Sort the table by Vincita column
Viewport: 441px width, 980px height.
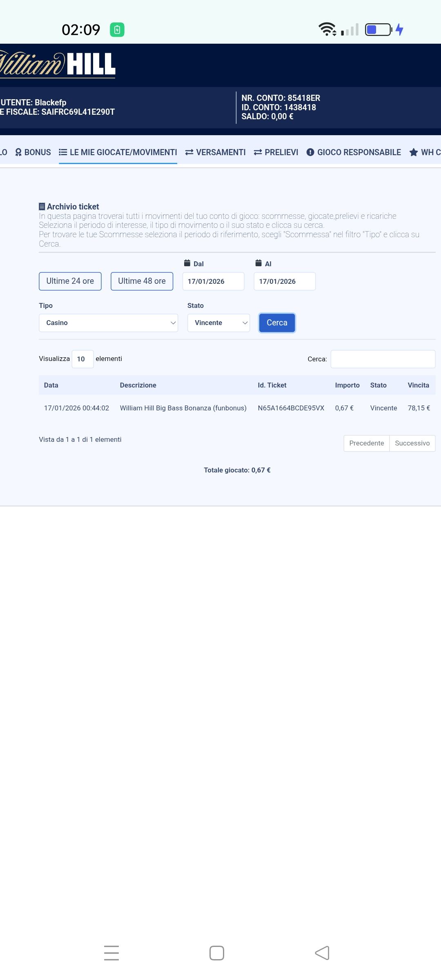(x=418, y=385)
